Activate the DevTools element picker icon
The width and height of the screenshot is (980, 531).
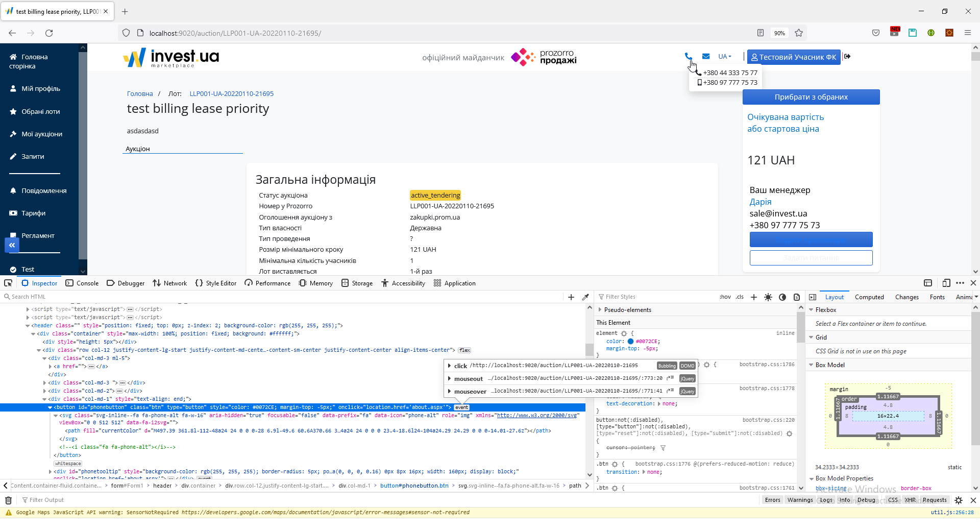click(8, 283)
